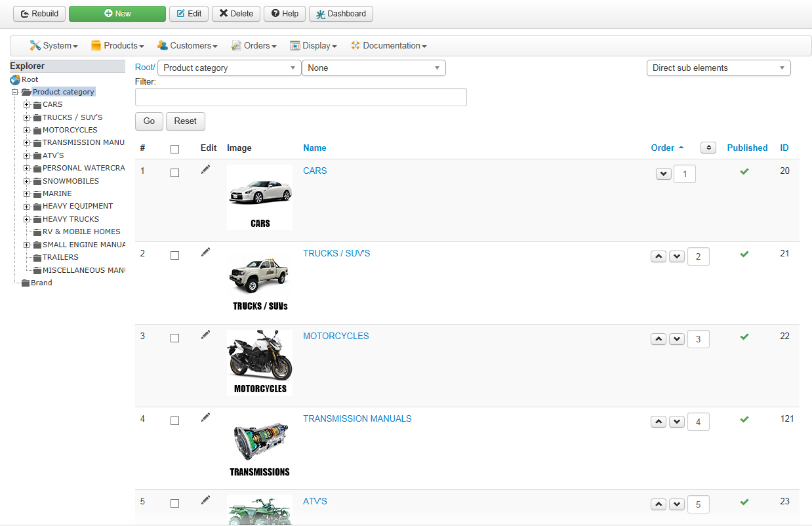Open the Products menu
Screen dimensions: 812x526
117,46
